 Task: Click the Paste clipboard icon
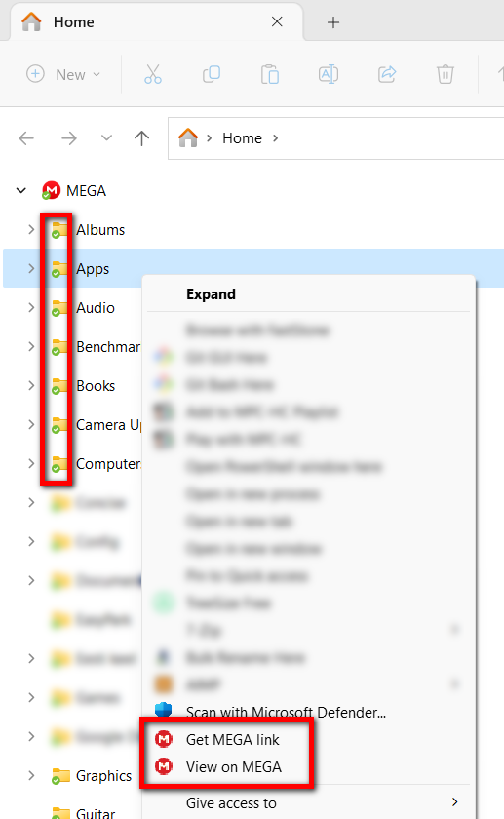(270, 74)
